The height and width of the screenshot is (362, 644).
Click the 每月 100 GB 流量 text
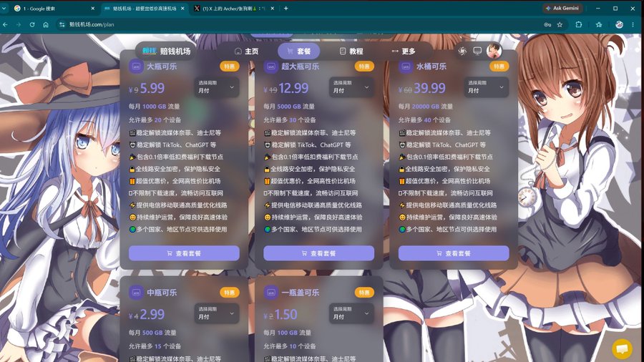point(287,333)
